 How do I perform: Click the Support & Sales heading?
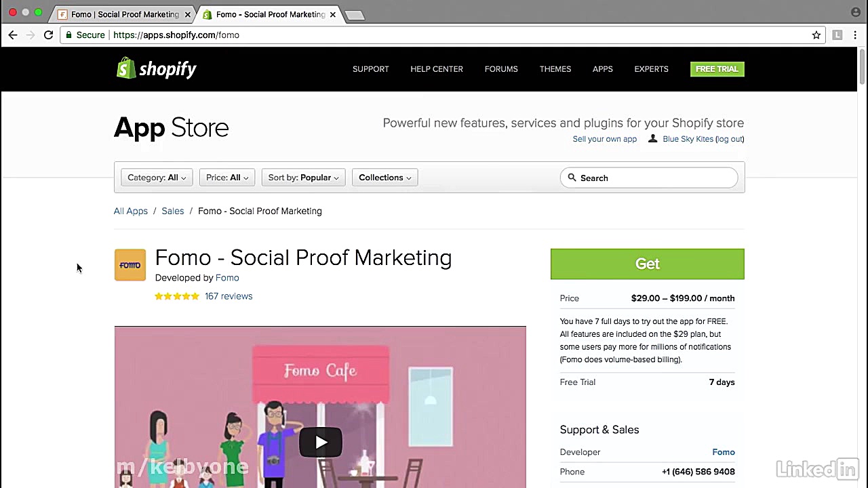(x=599, y=430)
